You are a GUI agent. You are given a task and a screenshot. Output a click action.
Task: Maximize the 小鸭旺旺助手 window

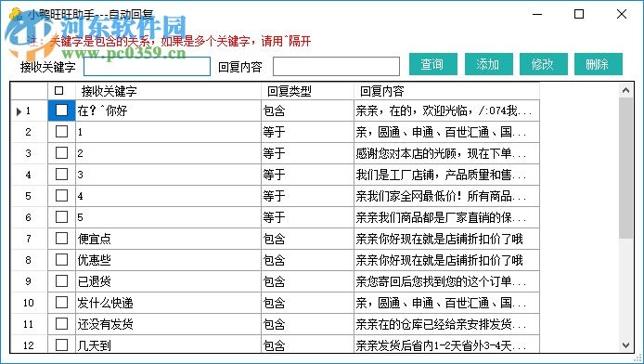tap(579, 14)
